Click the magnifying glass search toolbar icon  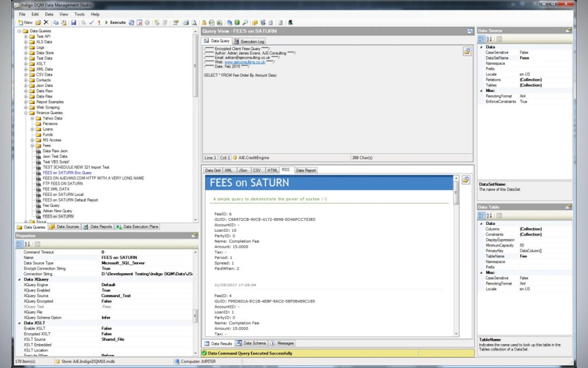(x=245, y=23)
